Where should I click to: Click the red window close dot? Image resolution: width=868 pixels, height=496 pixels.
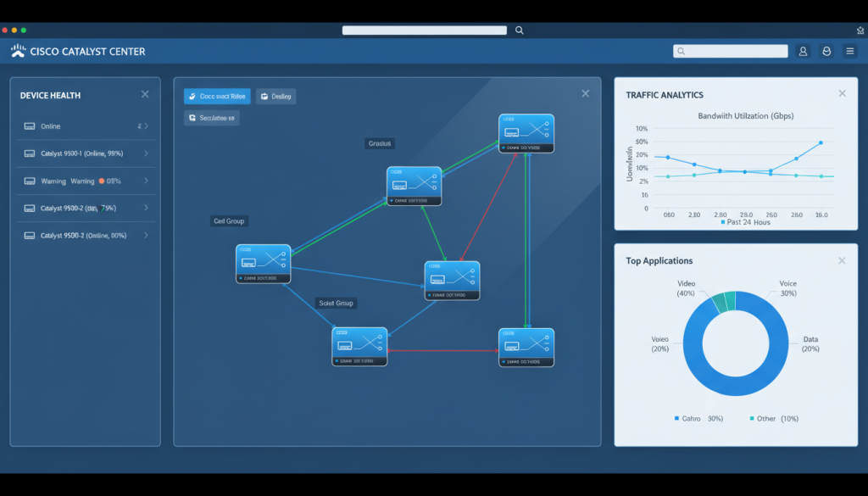tap(5, 31)
